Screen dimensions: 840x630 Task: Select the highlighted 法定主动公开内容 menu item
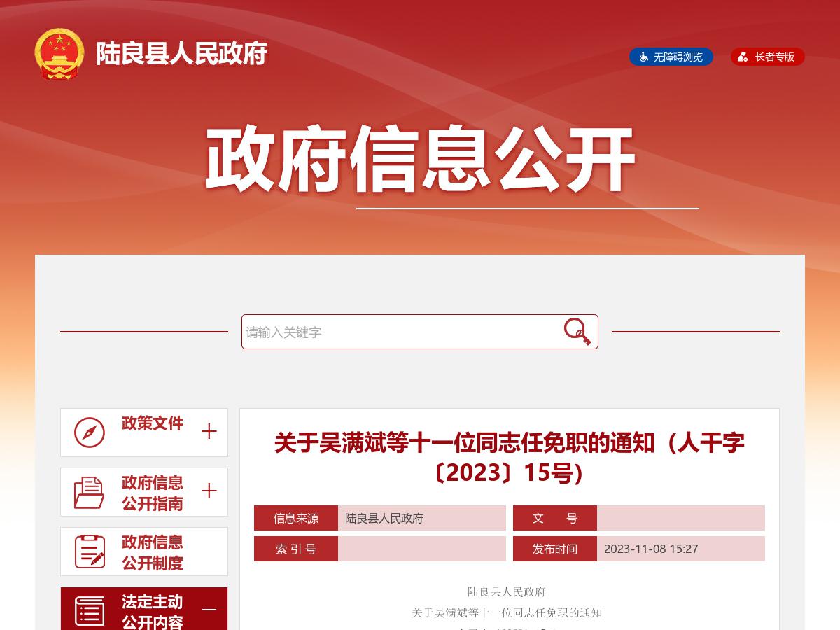(x=152, y=610)
